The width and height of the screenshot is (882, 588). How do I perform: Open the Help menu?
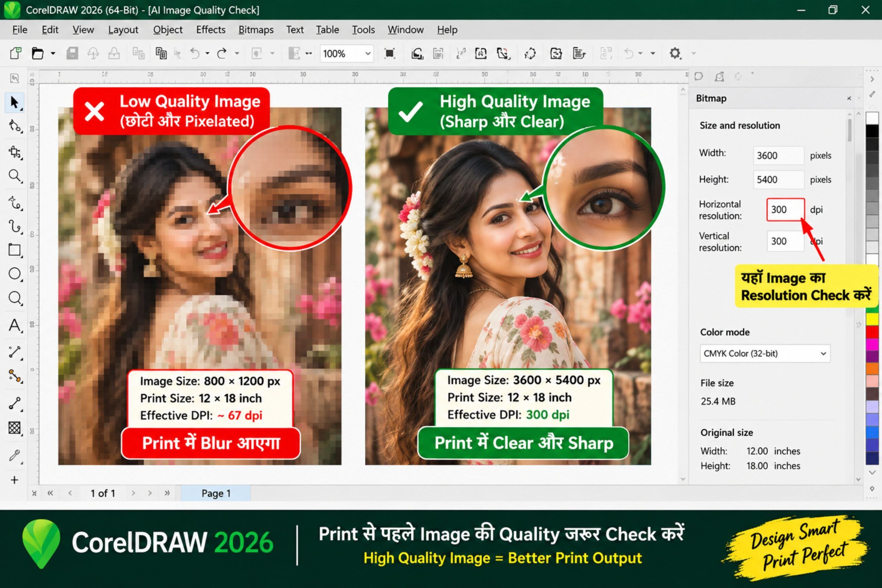tap(447, 30)
